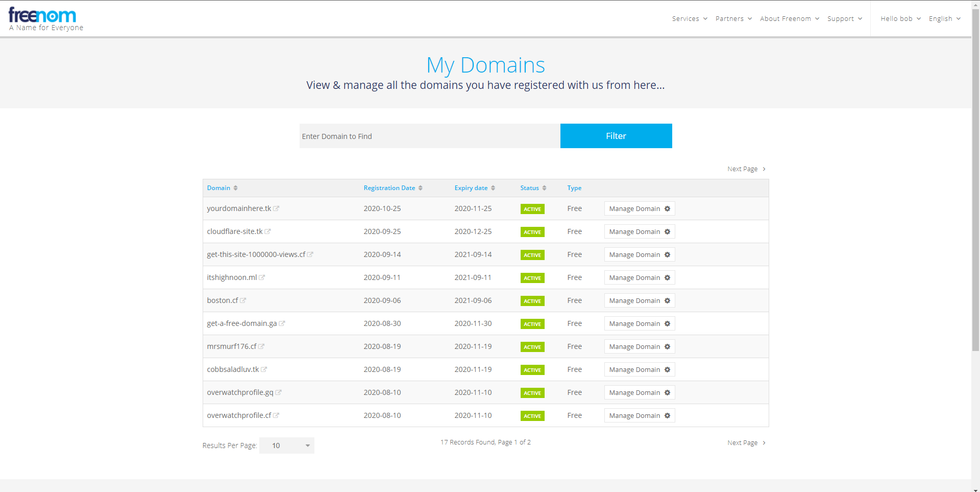The image size is (980, 492).
Task: Expand the English language dropdown
Action: (944, 18)
